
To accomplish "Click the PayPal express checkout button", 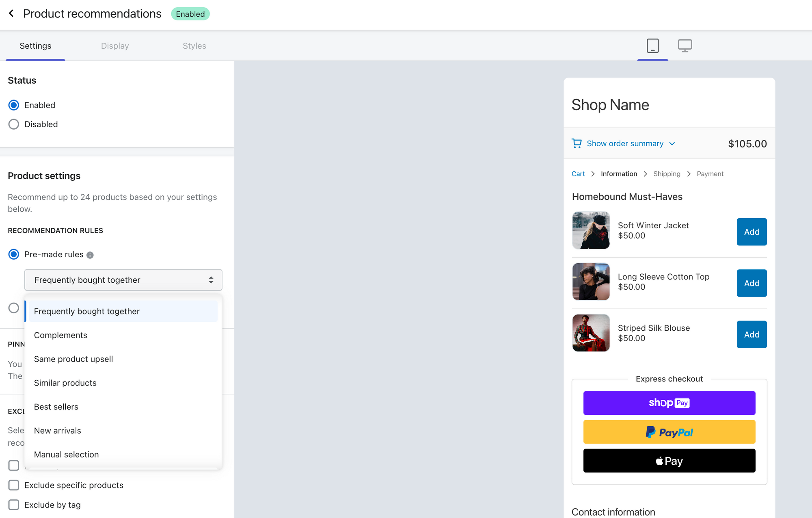I will tap(669, 432).
